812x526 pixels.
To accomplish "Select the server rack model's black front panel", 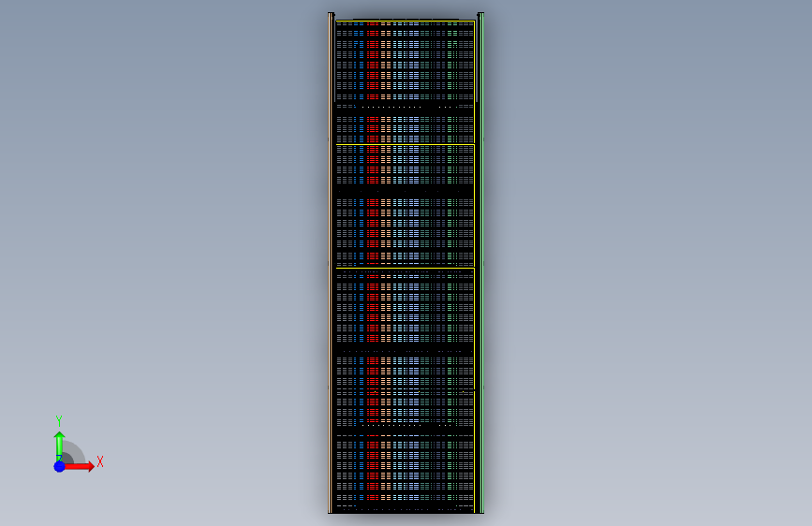I will point(405,266).
